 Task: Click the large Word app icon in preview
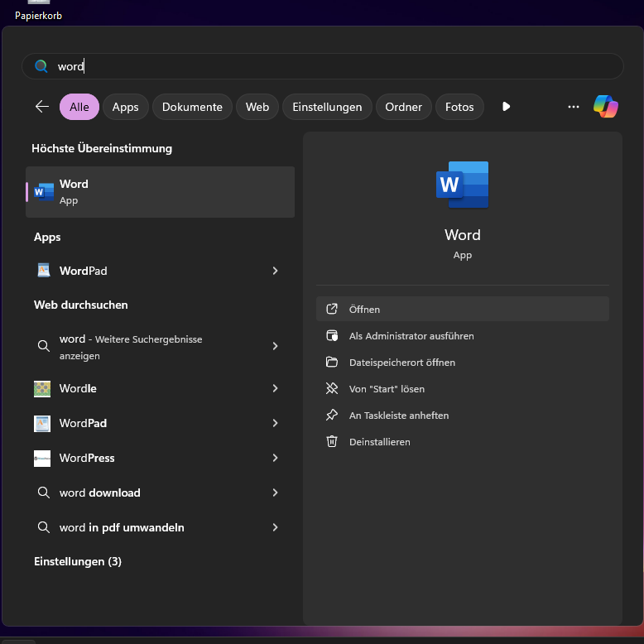point(462,185)
